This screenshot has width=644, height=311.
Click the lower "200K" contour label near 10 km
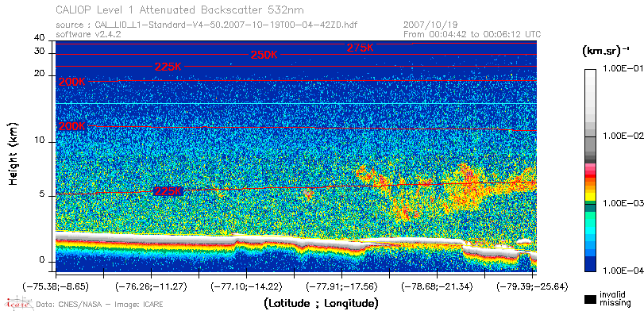tap(72, 127)
